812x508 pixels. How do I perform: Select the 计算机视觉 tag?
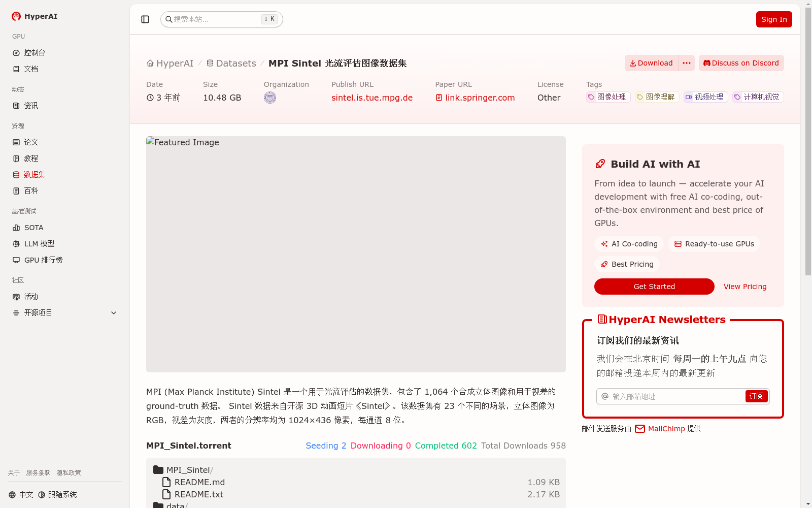pos(758,97)
